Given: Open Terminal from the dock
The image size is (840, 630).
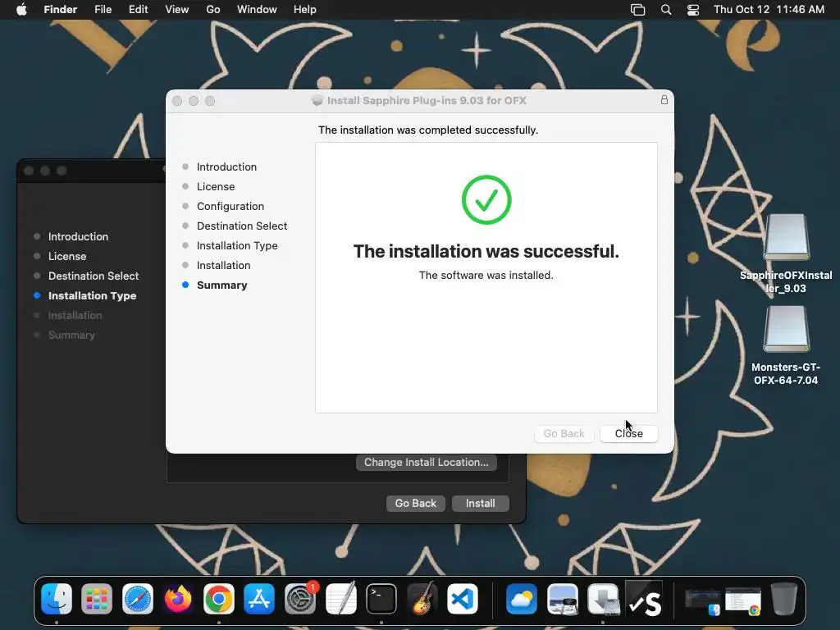Looking at the screenshot, I should pos(381,598).
